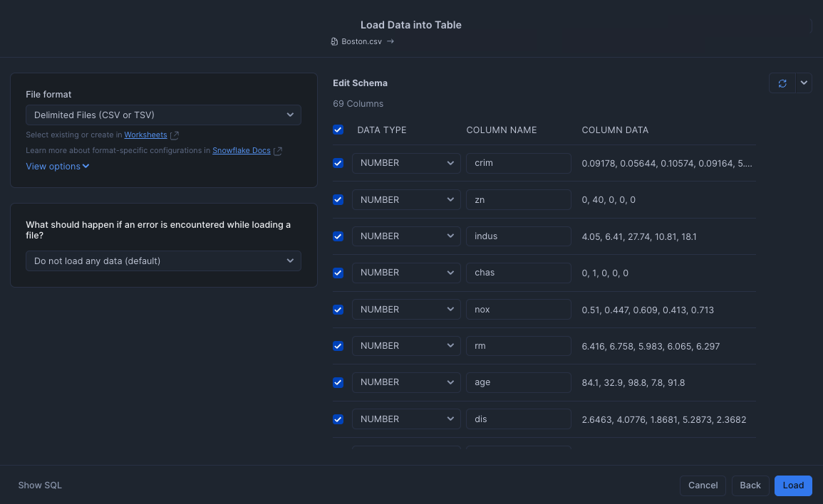Open the error handling dropdown

click(x=163, y=261)
